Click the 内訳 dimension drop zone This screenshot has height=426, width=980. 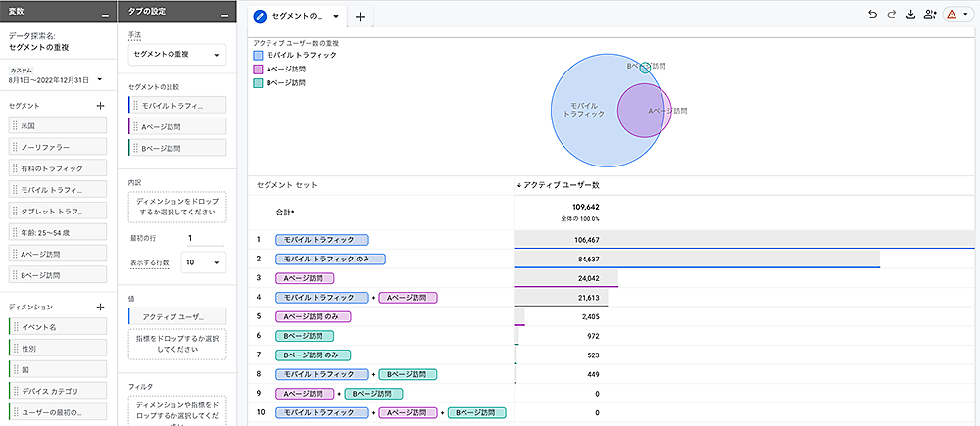coord(176,206)
